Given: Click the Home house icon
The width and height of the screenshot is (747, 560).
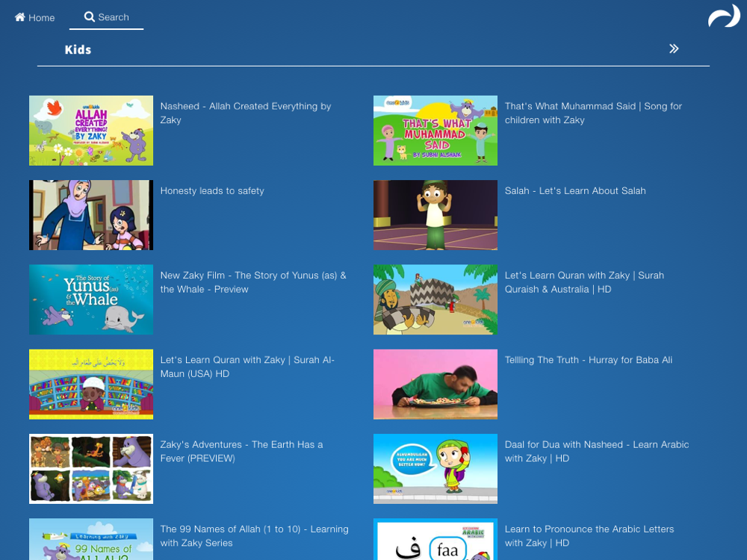Looking at the screenshot, I should click(x=19, y=17).
